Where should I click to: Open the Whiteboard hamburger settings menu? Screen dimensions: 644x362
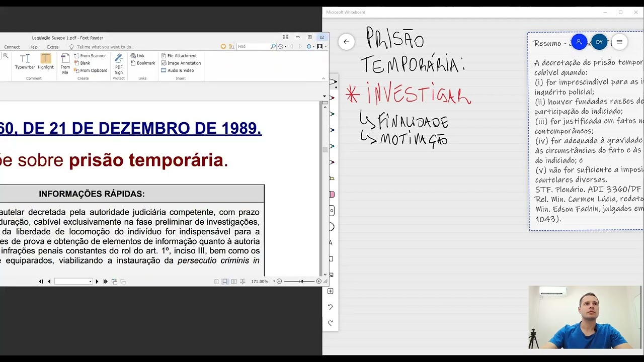[x=619, y=42]
